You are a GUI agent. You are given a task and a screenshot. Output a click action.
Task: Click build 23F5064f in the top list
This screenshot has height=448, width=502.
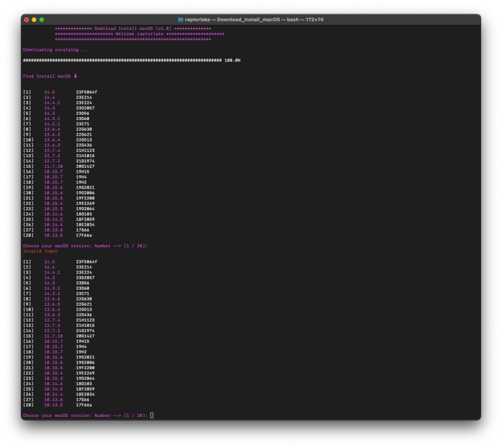coord(87,92)
